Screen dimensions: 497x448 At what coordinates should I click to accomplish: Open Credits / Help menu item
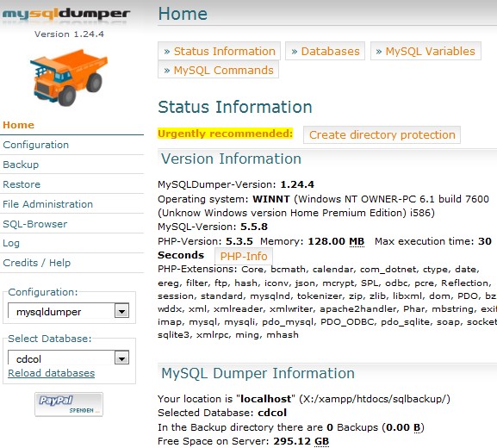coord(37,263)
